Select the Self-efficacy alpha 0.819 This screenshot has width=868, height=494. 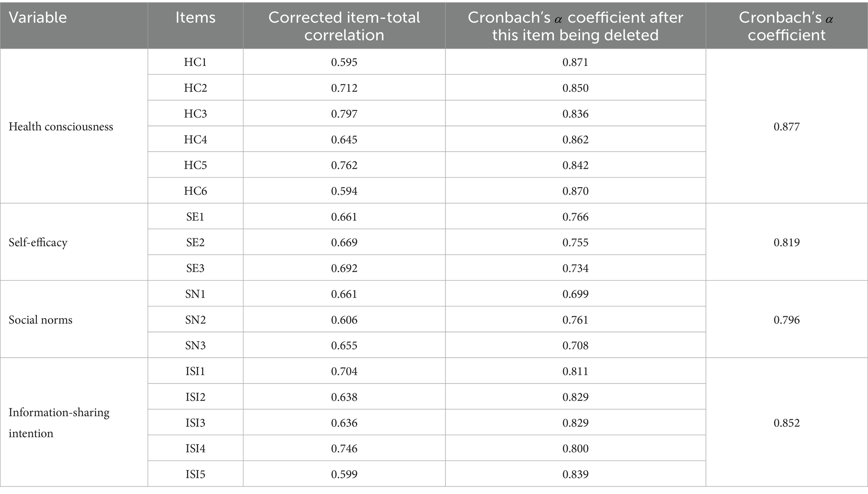(x=787, y=243)
